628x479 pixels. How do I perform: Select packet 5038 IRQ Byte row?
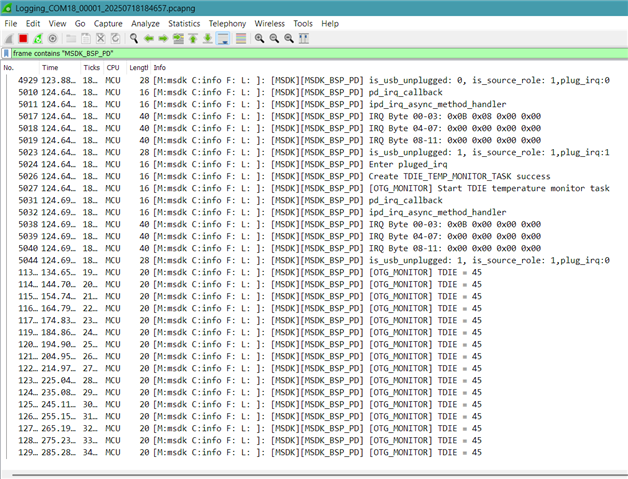click(x=314, y=225)
